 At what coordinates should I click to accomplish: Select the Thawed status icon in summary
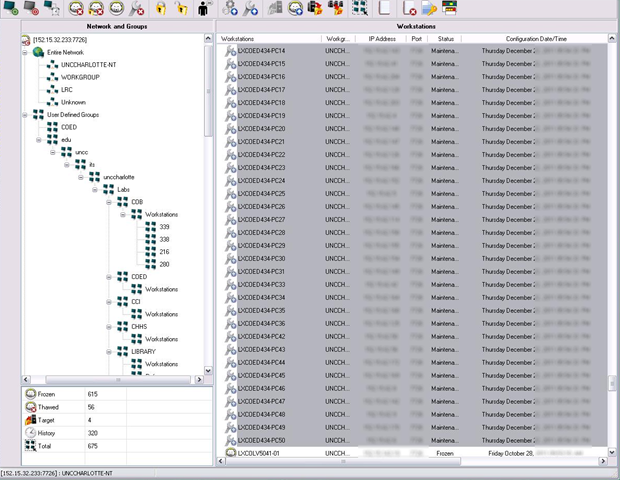pyautogui.click(x=30, y=408)
